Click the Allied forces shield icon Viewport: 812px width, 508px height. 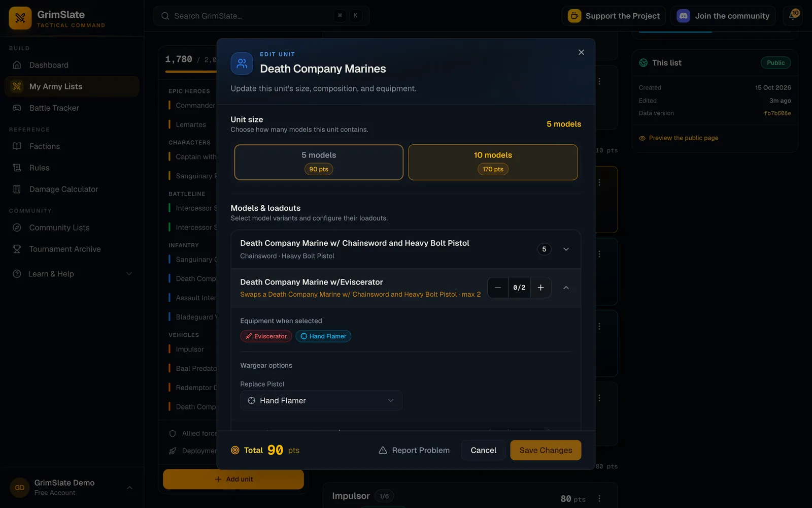[173, 433]
